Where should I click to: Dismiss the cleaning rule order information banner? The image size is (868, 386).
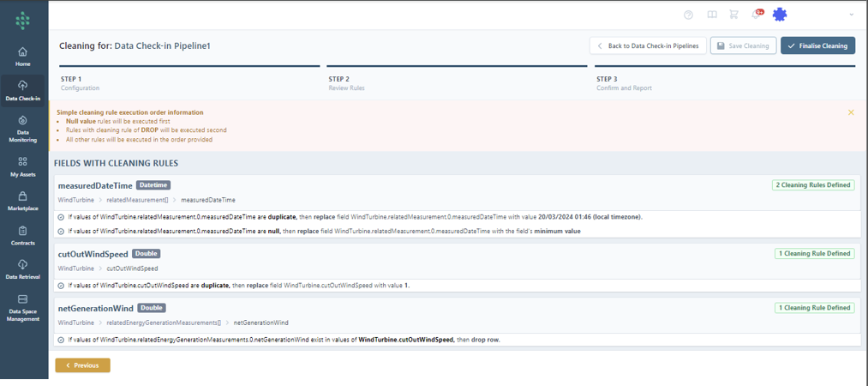coord(851,112)
